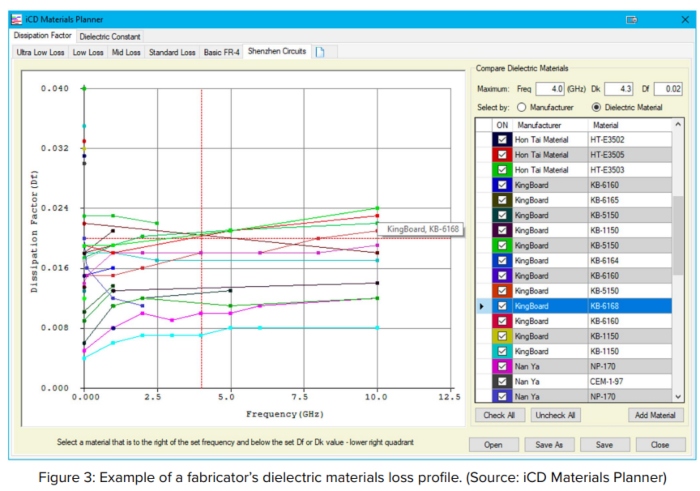Viewport: 700px width, 491px height.
Task: Sort by the Material column header
Action: pos(630,125)
